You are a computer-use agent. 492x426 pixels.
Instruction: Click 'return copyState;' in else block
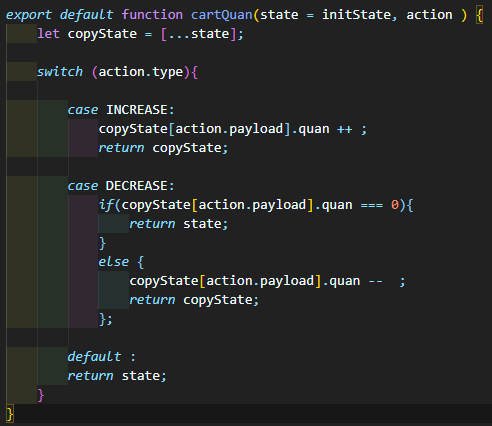[194, 300]
